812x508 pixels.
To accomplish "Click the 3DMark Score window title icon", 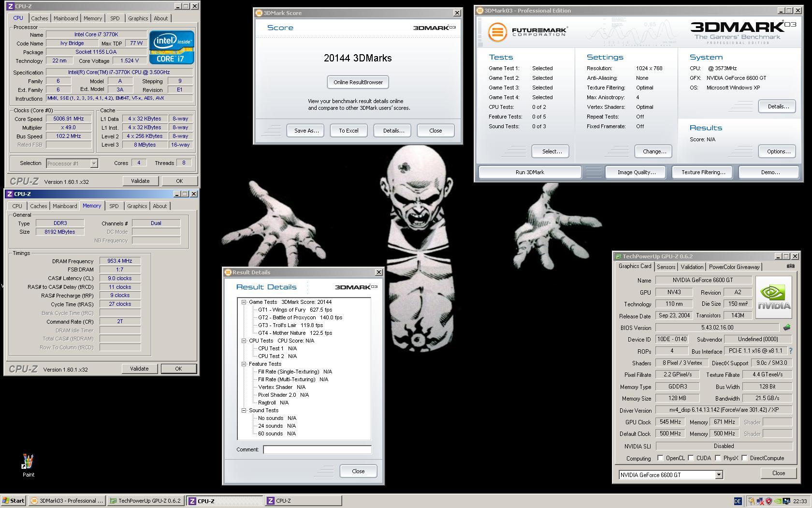I will (x=259, y=13).
